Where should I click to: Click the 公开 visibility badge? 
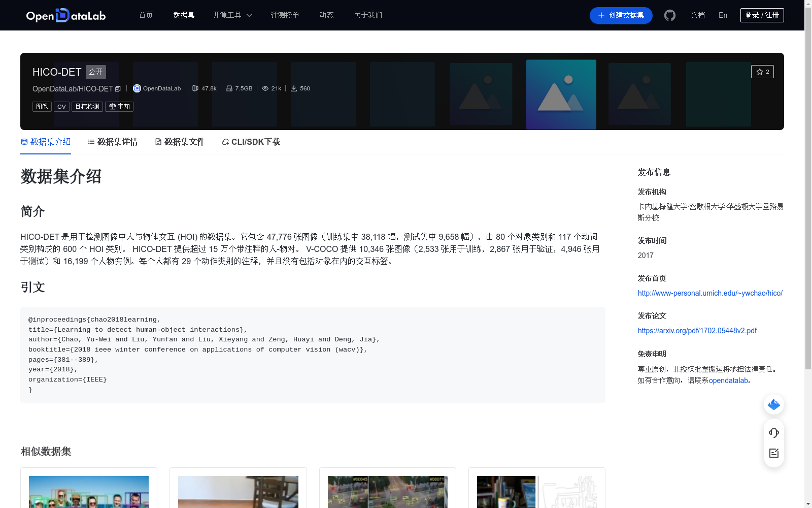[95, 72]
